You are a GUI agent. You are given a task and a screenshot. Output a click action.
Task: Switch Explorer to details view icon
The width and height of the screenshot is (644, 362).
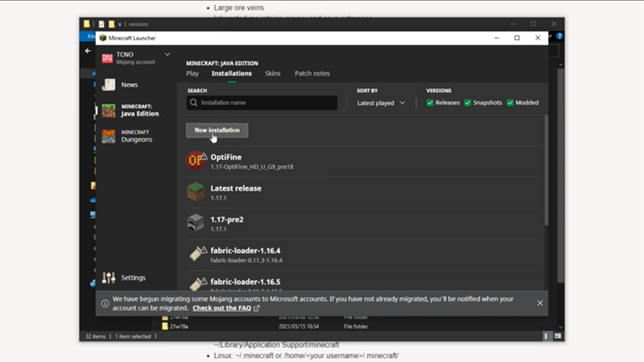[x=546, y=336]
